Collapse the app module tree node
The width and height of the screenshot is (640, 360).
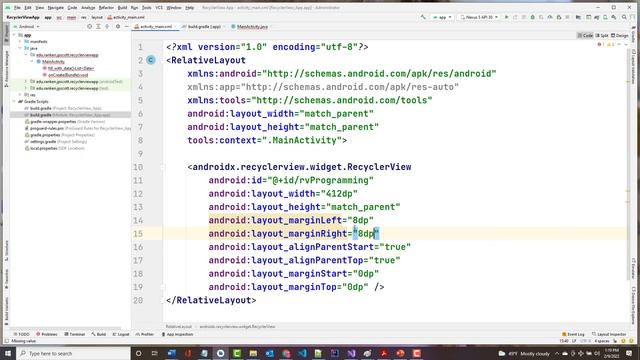click(14, 35)
